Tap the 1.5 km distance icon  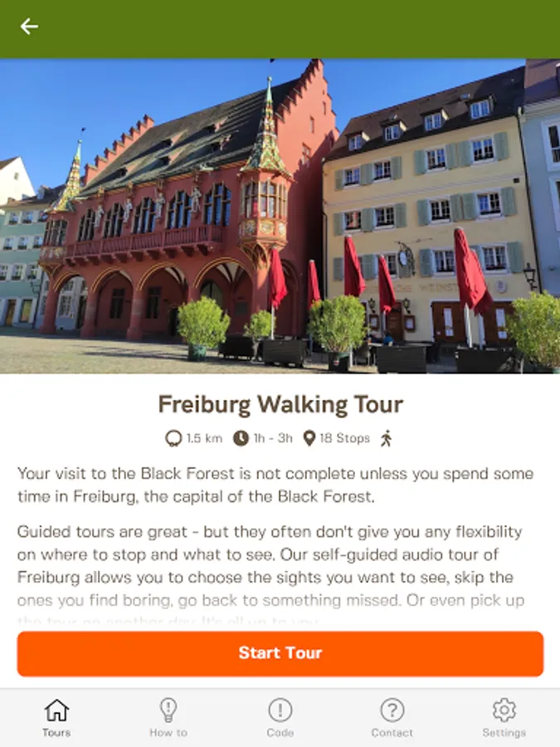pyautogui.click(x=173, y=438)
